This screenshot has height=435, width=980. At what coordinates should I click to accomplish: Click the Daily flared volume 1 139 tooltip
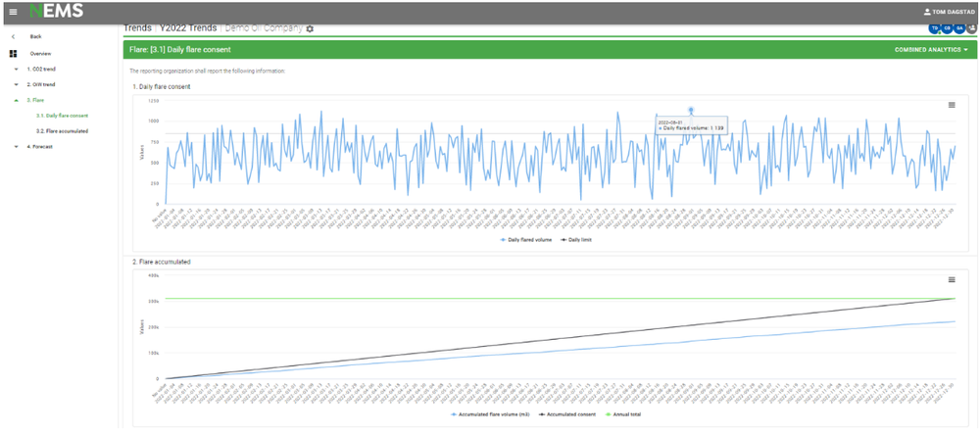[691, 123]
